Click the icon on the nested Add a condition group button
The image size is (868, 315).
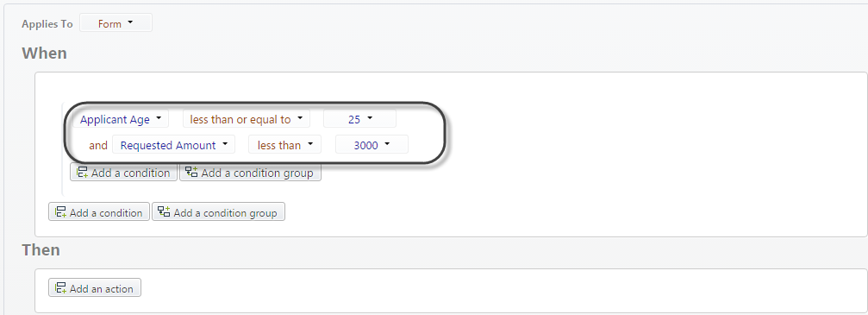[191, 173]
